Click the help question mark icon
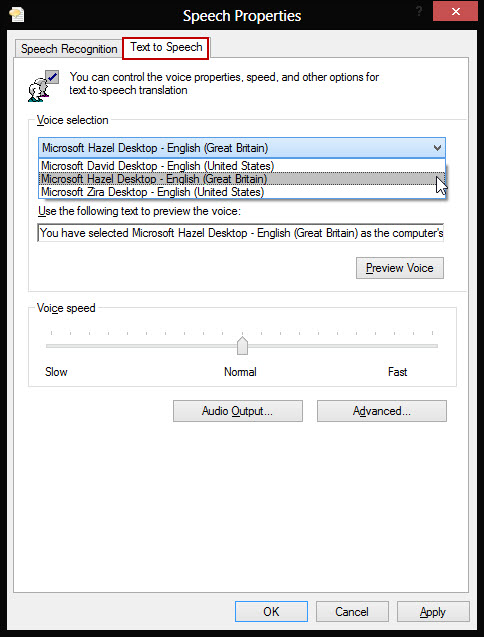The width and height of the screenshot is (484, 637). (419, 11)
